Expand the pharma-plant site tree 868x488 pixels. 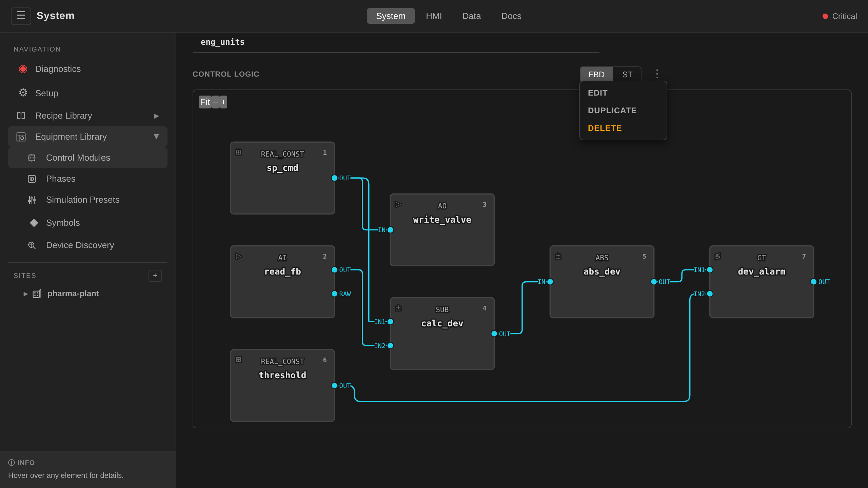point(25,294)
